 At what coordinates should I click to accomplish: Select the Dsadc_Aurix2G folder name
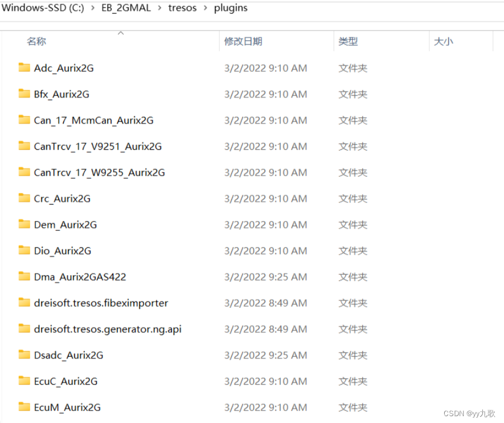pyautogui.click(x=68, y=355)
